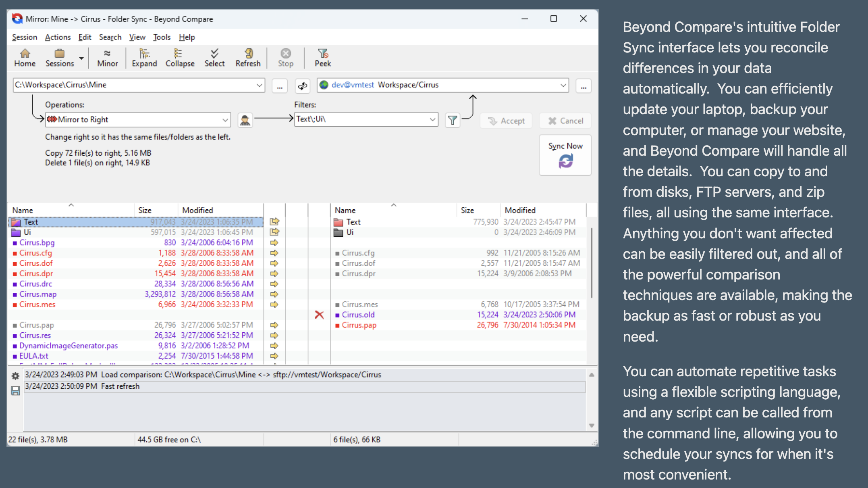Open the Search menu

110,37
